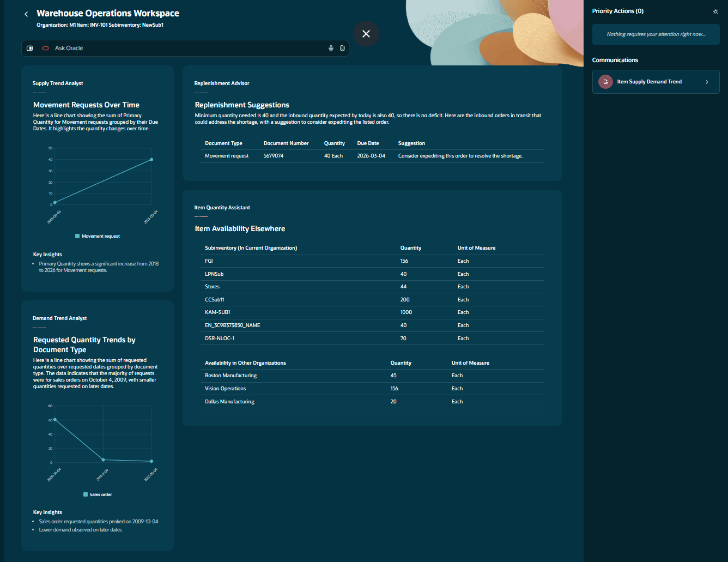Select the peak 60 point on Requested Quantity chart
Screen dimensions: 728x562
pos(55,420)
